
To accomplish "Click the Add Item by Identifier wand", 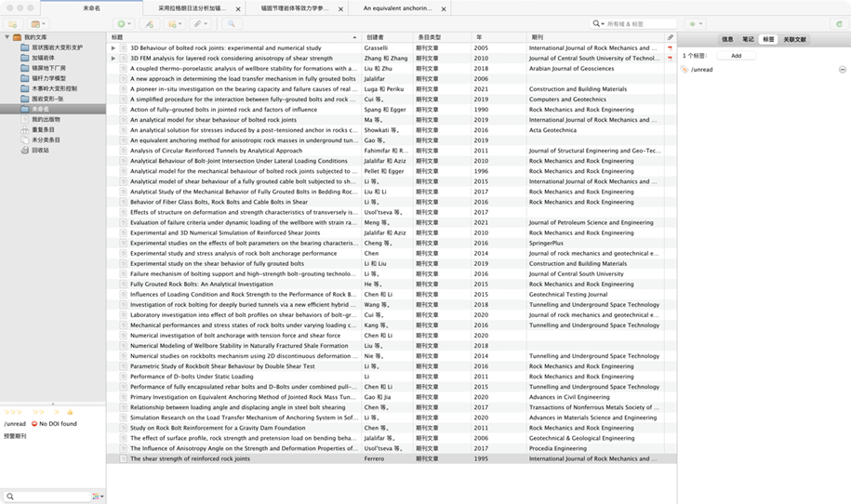I will [149, 24].
